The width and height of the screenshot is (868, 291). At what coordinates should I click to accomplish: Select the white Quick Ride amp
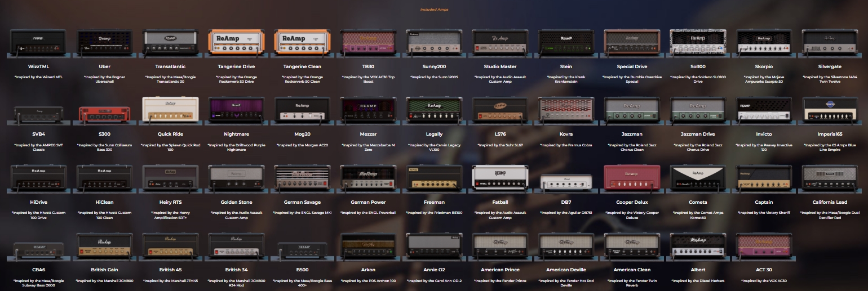point(170,110)
